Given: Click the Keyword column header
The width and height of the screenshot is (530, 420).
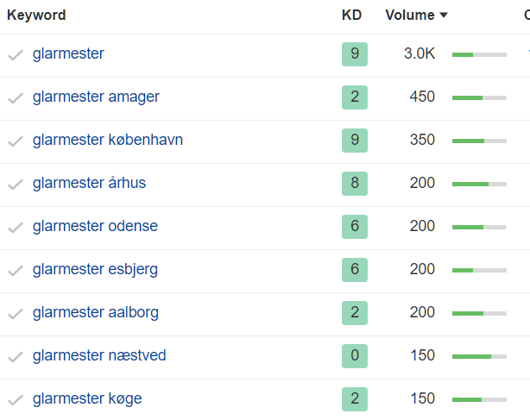Looking at the screenshot, I should click(36, 16).
